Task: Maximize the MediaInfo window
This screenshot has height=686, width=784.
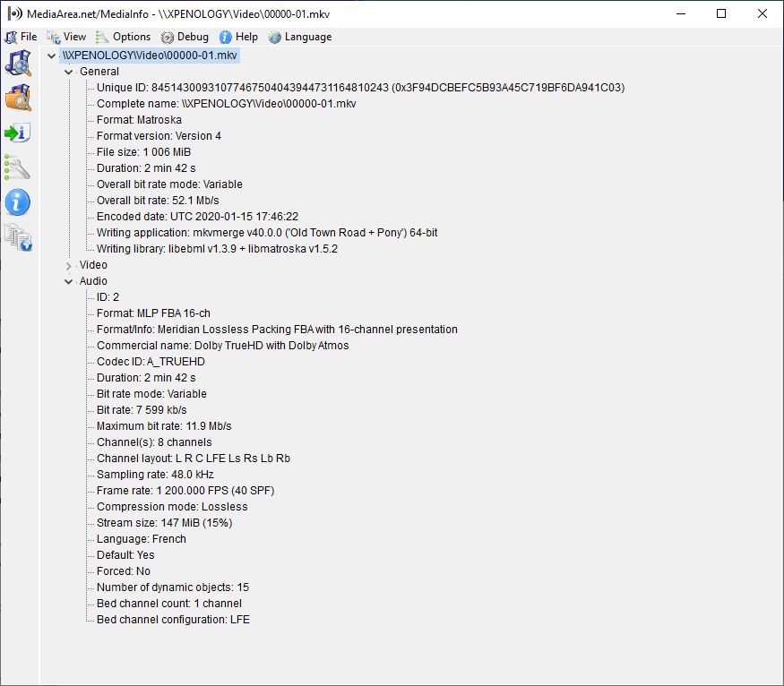Action: point(721,13)
